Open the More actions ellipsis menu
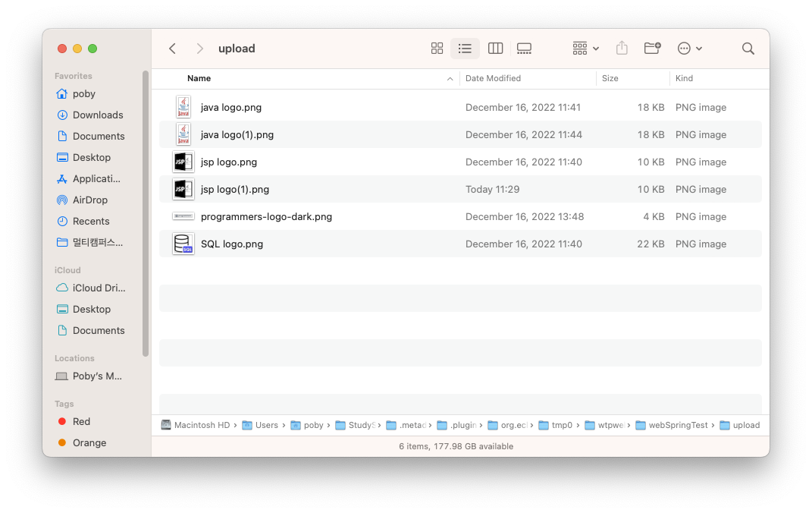Image resolution: width=812 pixels, height=513 pixels. click(690, 49)
